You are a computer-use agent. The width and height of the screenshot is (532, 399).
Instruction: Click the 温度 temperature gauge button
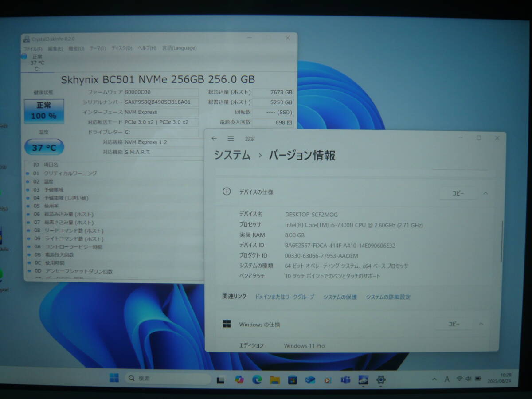(x=44, y=147)
